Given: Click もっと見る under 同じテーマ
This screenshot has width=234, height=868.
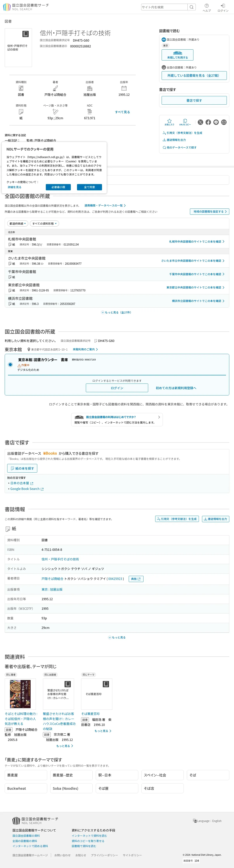Looking at the screenshot, I should pos(103,731).
